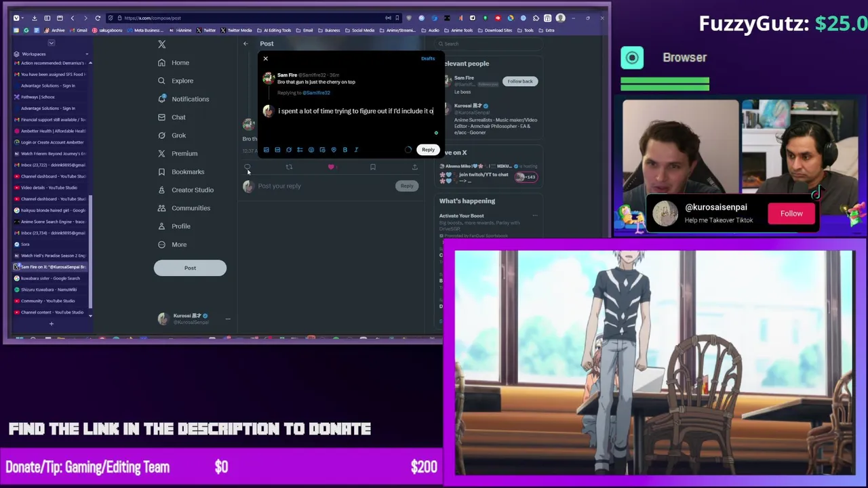Open the Premium page
This screenshot has height=488, width=868.
[x=177, y=154]
